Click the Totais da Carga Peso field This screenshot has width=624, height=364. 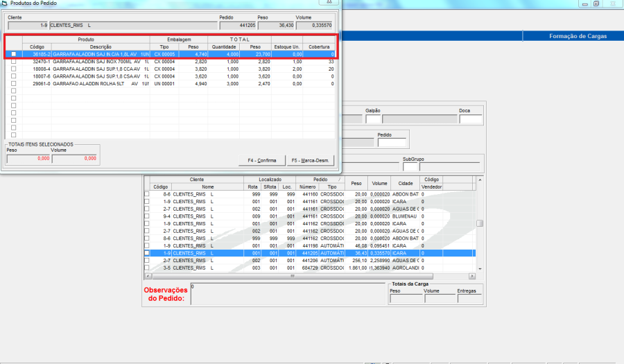[x=406, y=298]
